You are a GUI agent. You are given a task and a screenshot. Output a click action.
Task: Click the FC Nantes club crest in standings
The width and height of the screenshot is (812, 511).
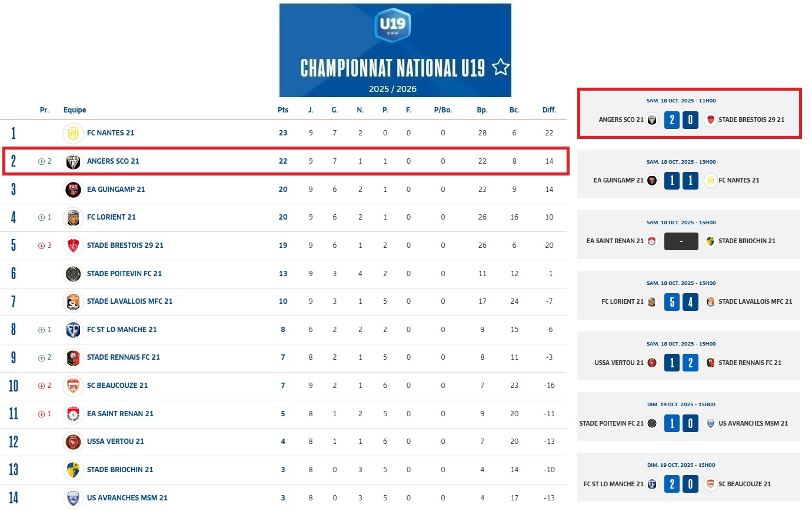tap(73, 133)
